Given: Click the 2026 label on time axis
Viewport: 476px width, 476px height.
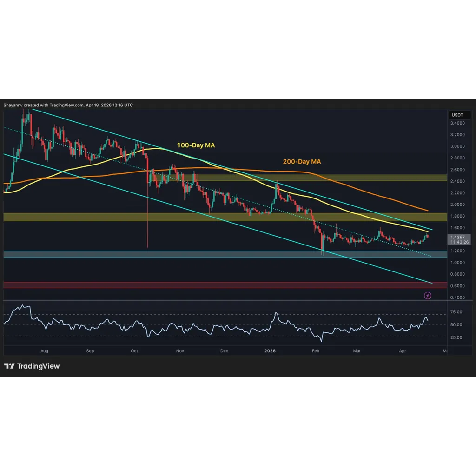Looking at the screenshot, I should [270, 350].
